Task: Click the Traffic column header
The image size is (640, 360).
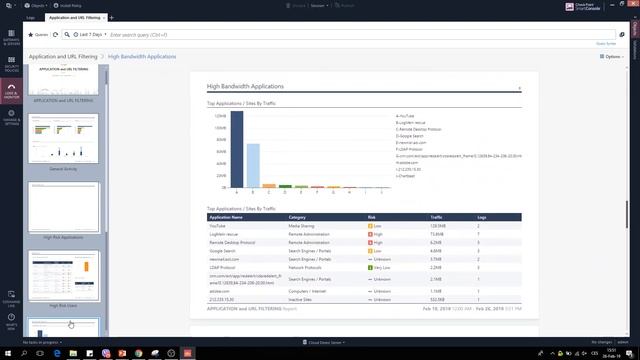Action: (x=436, y=218)
